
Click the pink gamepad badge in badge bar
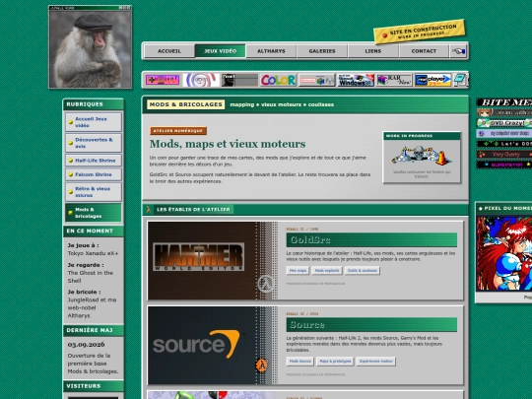(163, 80)
